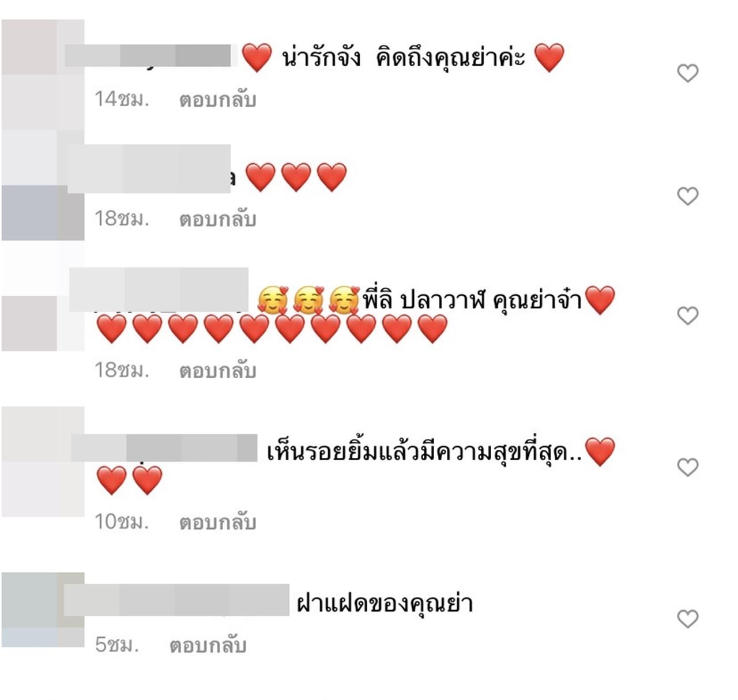Open avatar of the 'พี่ลิ ปลาวาฬ' commenter
Screen dimensions: 738x700
coord(43,296)
